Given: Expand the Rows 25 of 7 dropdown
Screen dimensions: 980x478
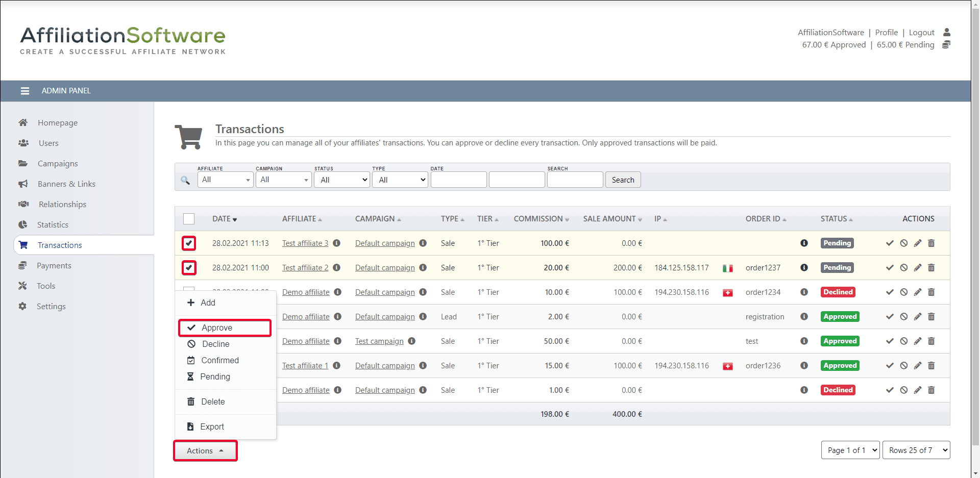Looking at the screenshot, I should click(916, 450).
